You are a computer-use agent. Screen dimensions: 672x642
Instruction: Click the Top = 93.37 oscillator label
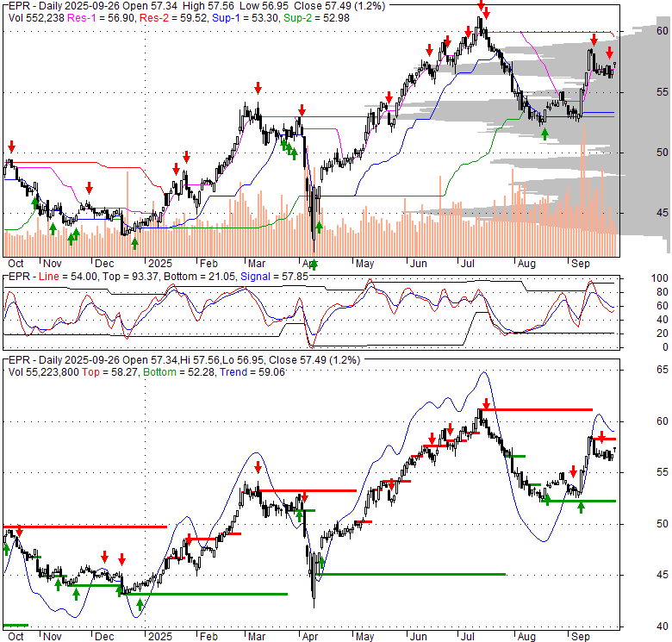click(x=130, y=277)
